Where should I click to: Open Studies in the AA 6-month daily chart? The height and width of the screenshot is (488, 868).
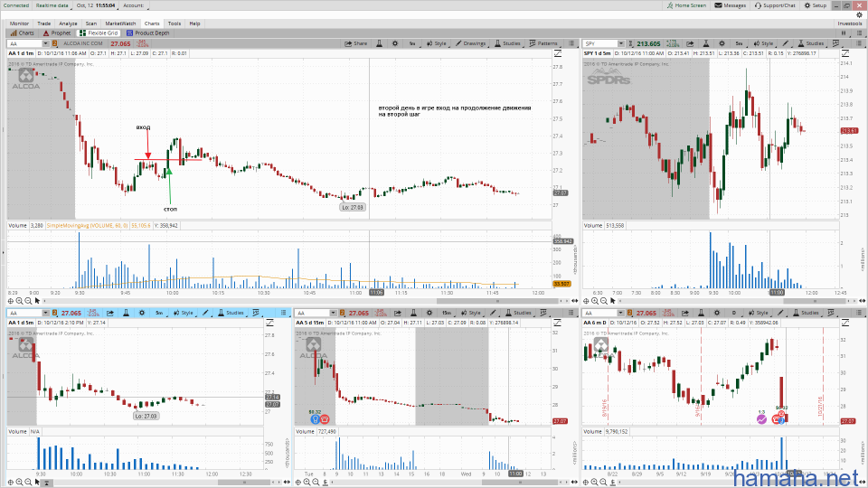click(x=806, y=313)
